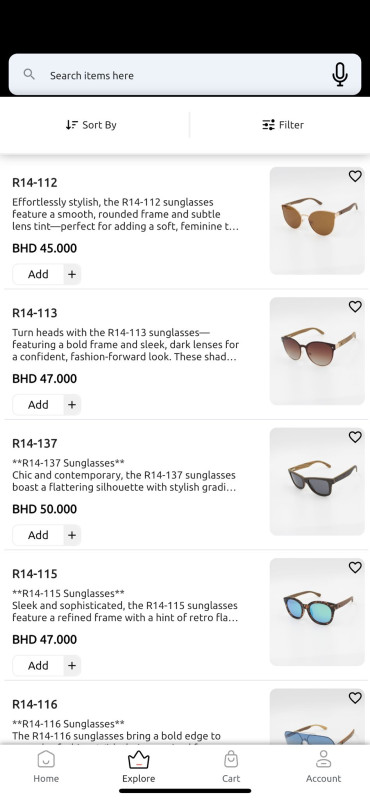Image resolution: width=370 pixels, height=800 pixels.
Task: Open the Sort By options
Action: tap(91, 125)
